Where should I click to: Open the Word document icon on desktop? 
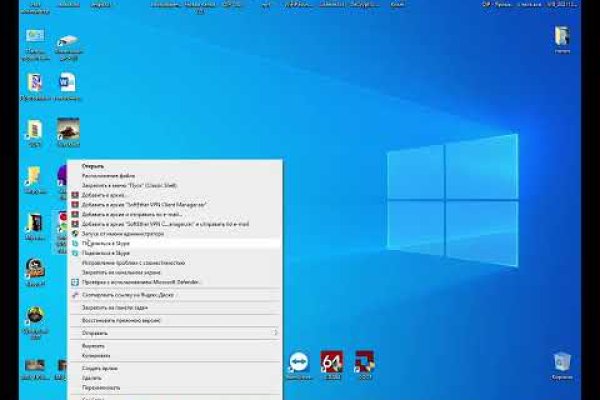point(68,82)
